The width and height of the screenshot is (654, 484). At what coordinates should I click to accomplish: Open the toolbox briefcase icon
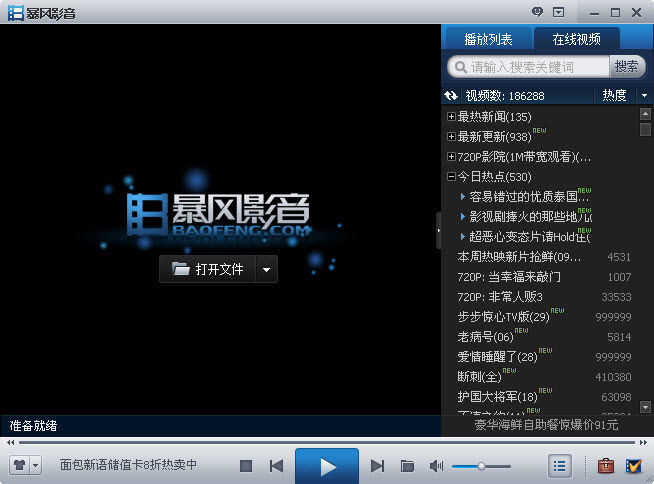[606, 466]
